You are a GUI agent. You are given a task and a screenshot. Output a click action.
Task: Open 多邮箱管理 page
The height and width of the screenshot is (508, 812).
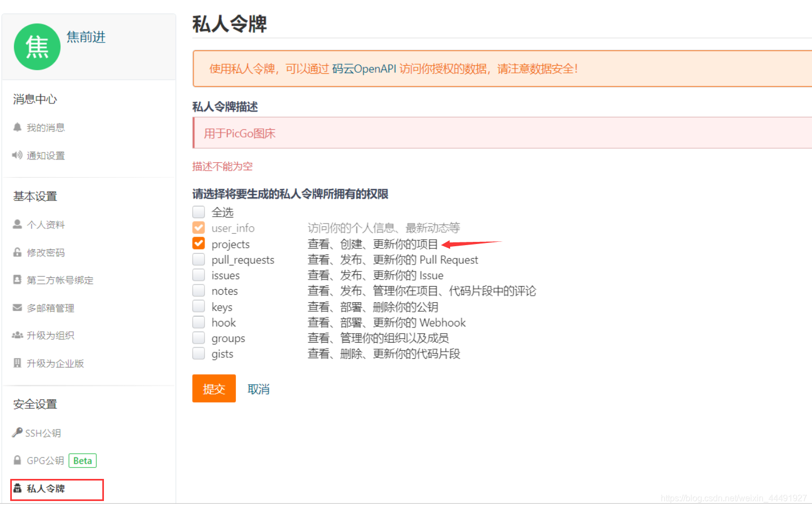click(51, 308)
